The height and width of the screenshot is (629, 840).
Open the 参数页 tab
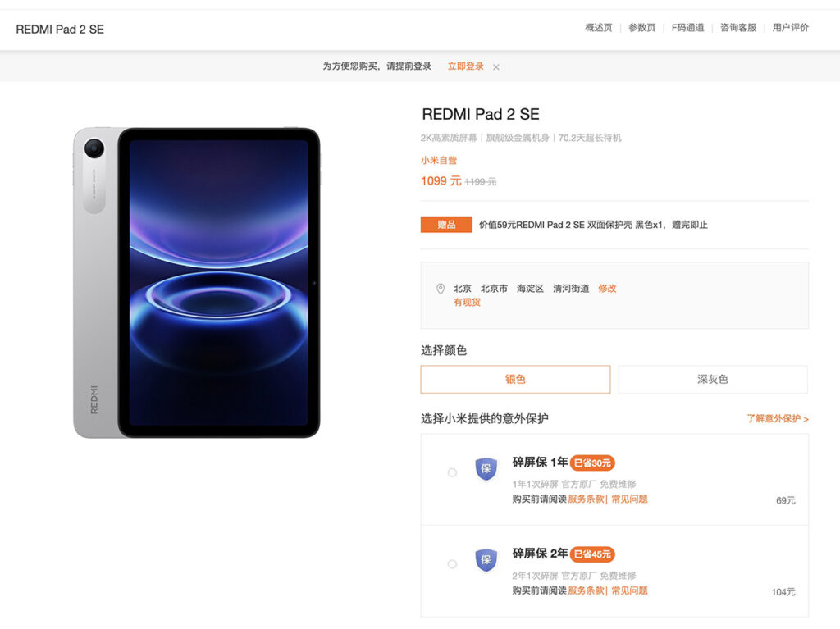pos(642,28)
